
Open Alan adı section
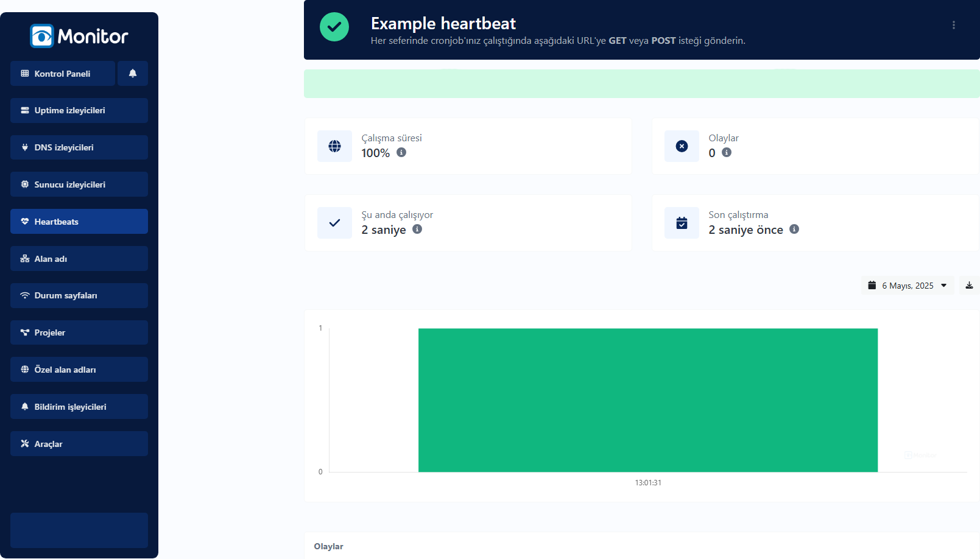tap(79, 259)
